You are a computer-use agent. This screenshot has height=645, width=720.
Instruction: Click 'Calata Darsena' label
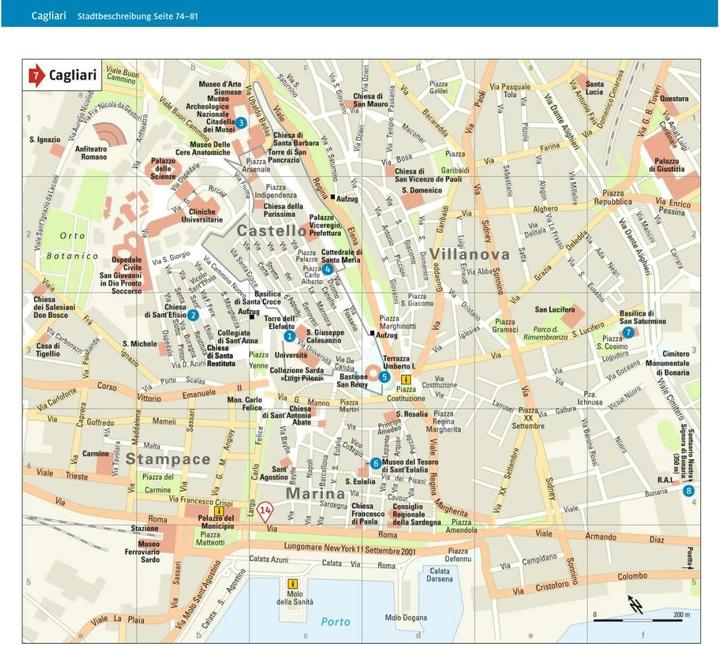tap(439, 575)
